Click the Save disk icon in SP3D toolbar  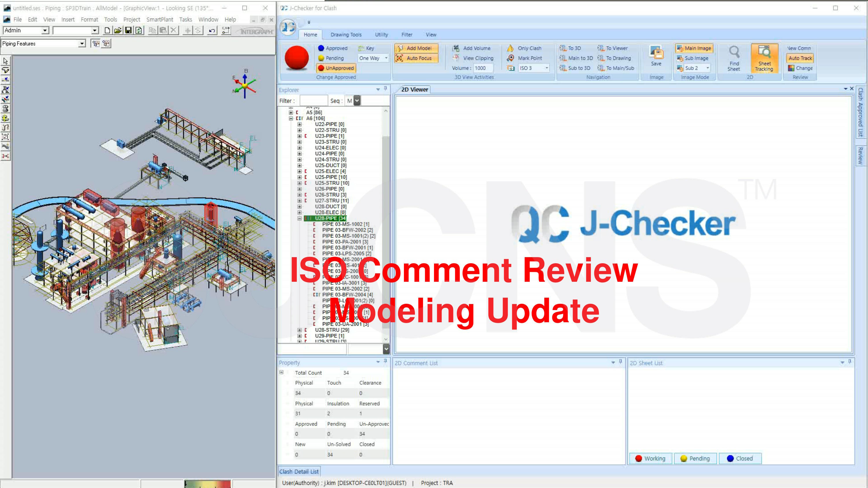(x=128, y=31)
